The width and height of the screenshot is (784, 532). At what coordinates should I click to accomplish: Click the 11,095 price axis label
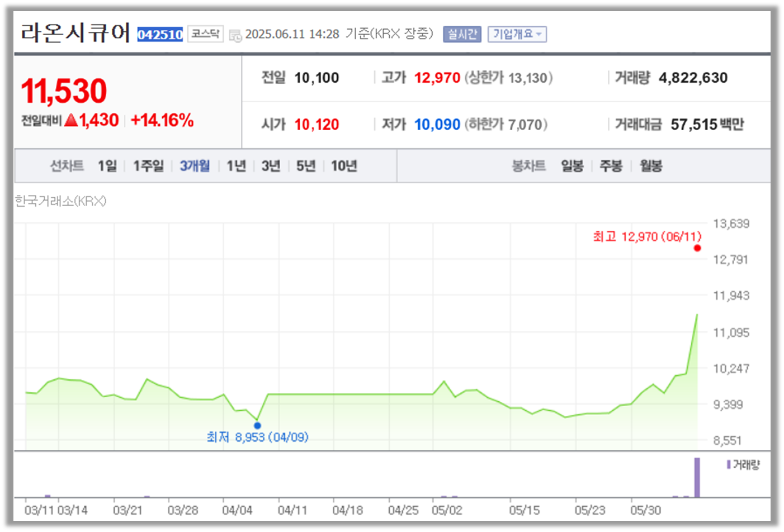(731, 332)
